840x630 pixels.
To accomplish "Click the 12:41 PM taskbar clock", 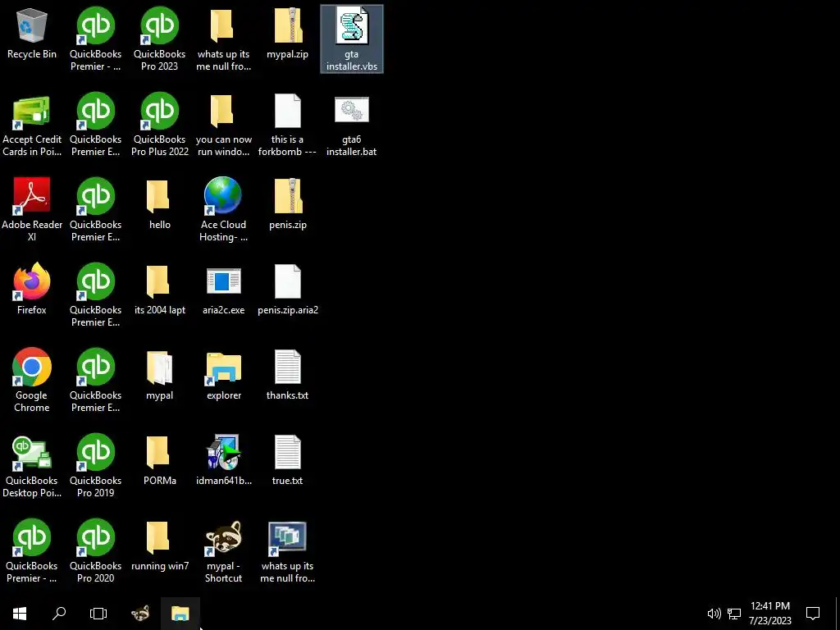I will (x=769, y=614).
